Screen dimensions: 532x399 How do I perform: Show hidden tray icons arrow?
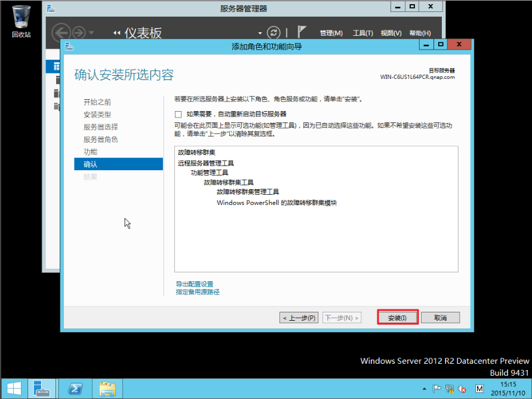coord(424,389)
